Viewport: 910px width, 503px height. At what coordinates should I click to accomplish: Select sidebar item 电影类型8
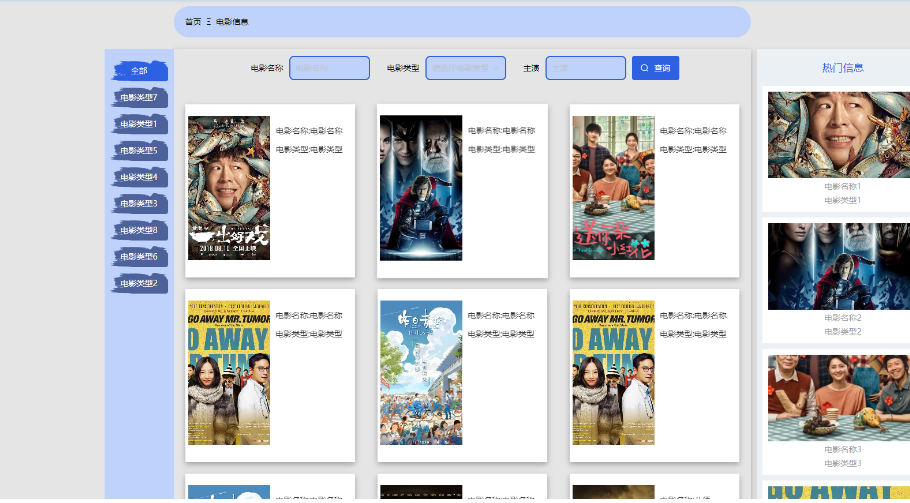(x=139, y=230)
